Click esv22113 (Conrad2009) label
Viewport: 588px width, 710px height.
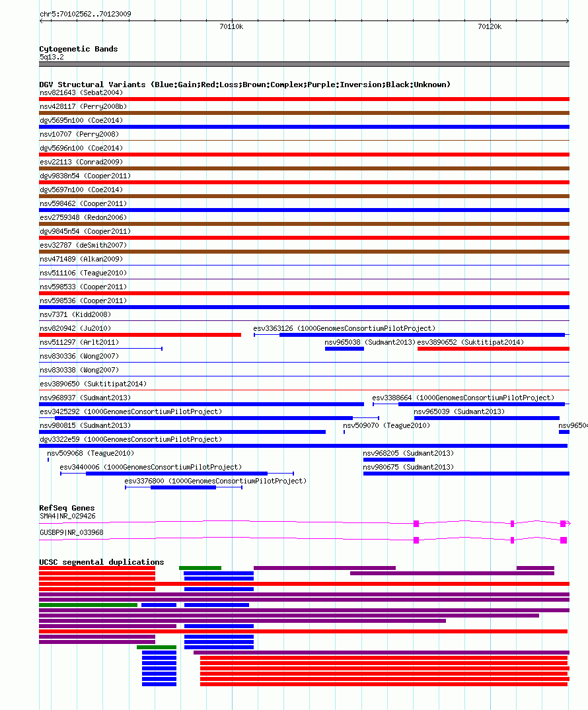[x=81, y=162]
